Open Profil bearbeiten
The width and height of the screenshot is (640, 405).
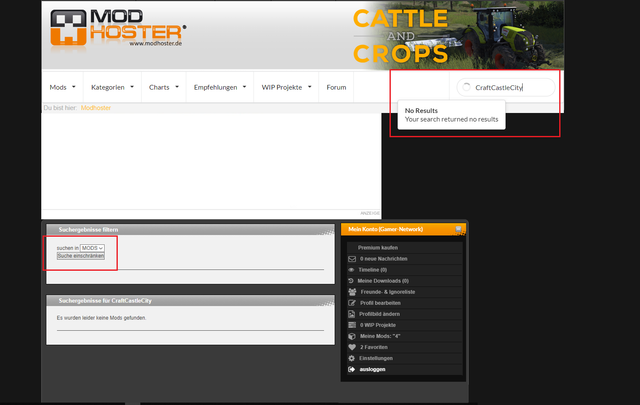pos(380,303)
